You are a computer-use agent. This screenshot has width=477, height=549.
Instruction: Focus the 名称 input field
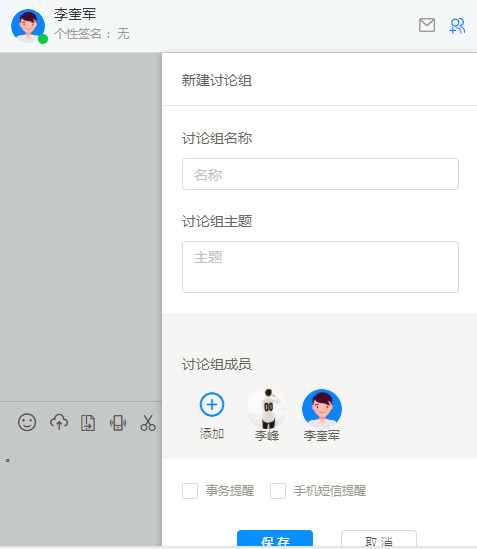[x=320, y=174]
